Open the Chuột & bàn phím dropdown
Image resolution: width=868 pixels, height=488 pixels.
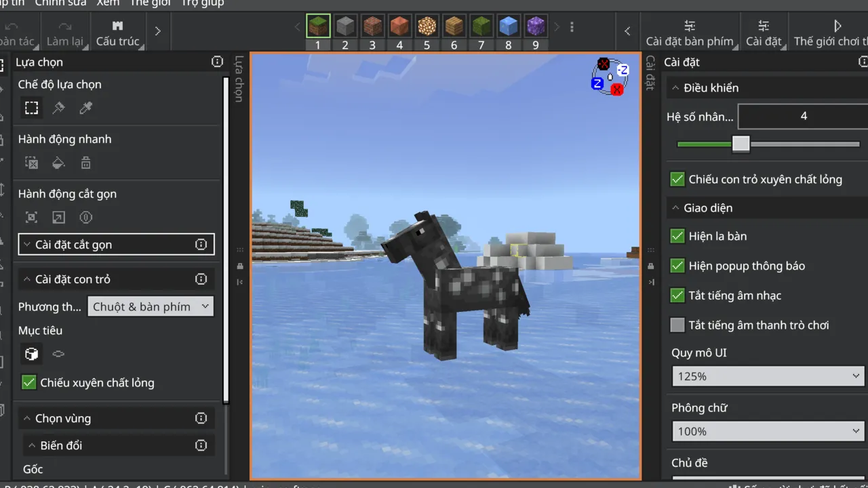point(151,306)
